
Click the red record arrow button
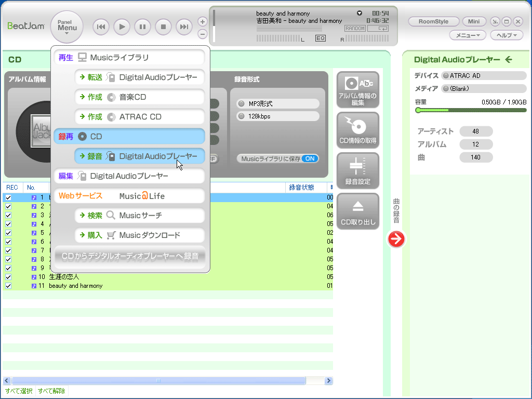point(396,239)
